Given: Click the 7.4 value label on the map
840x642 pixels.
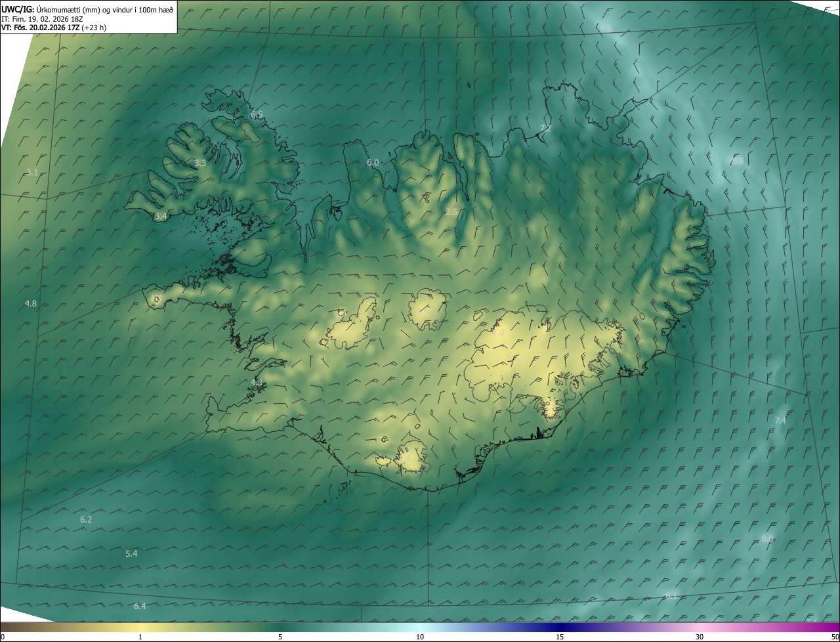Looking at the screenshot, I should click(x=780, y=420).
